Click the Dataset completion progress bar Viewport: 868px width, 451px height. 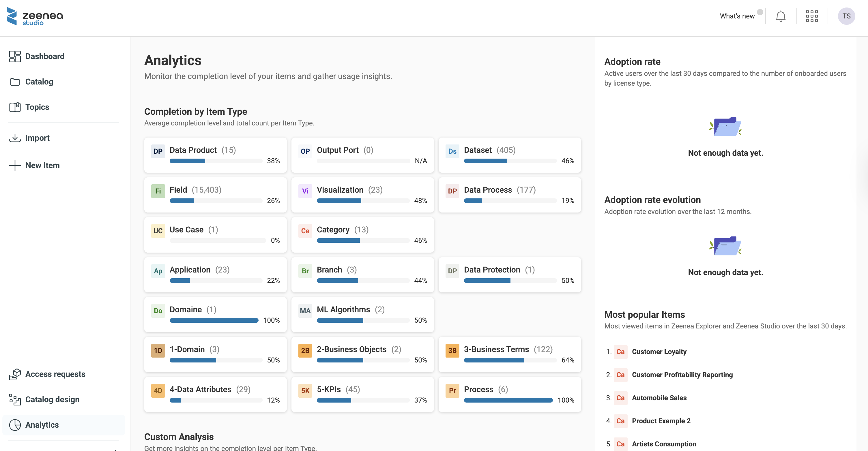(x=510, y=161)
